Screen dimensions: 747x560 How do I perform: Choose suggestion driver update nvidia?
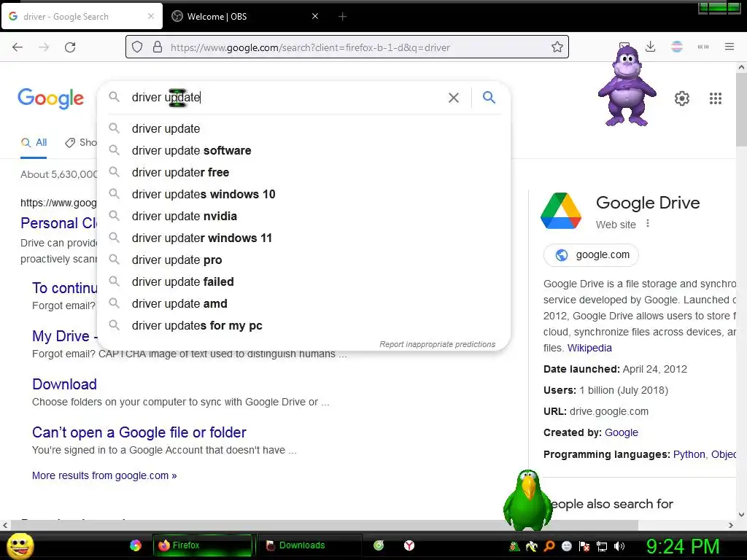pyautogui.click(x=304, y=216)
